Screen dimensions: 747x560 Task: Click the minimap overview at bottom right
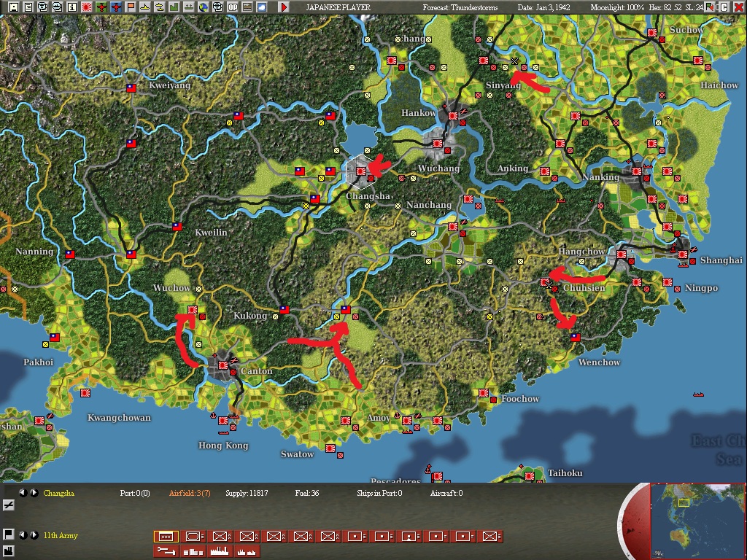(698, 521)
